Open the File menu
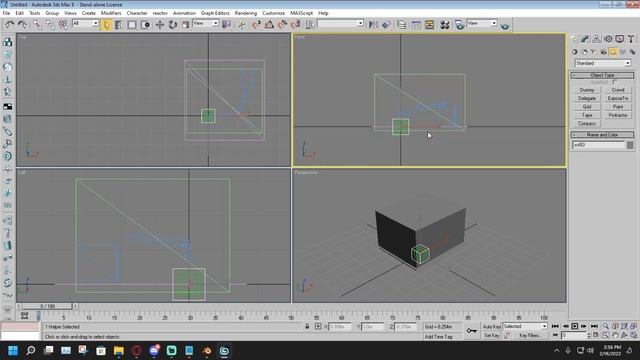Viewport: 640px width, 360px height. pos(6,13)
